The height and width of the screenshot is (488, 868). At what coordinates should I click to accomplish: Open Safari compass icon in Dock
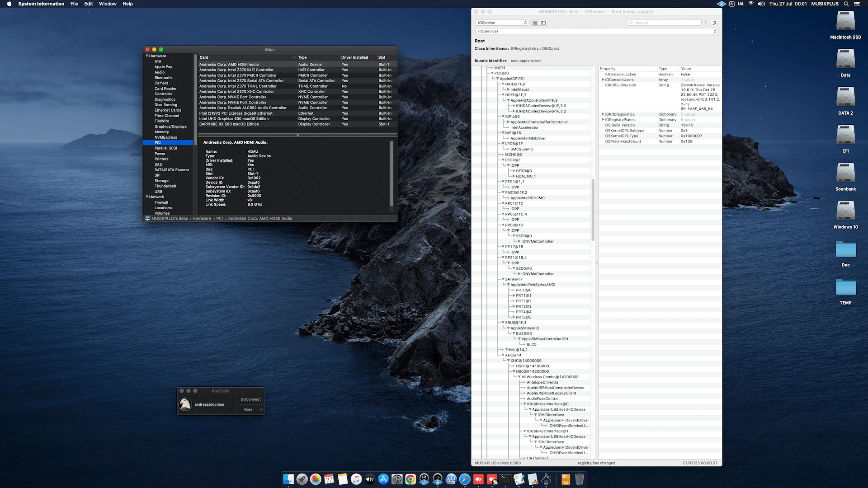[x=465, y=479]
